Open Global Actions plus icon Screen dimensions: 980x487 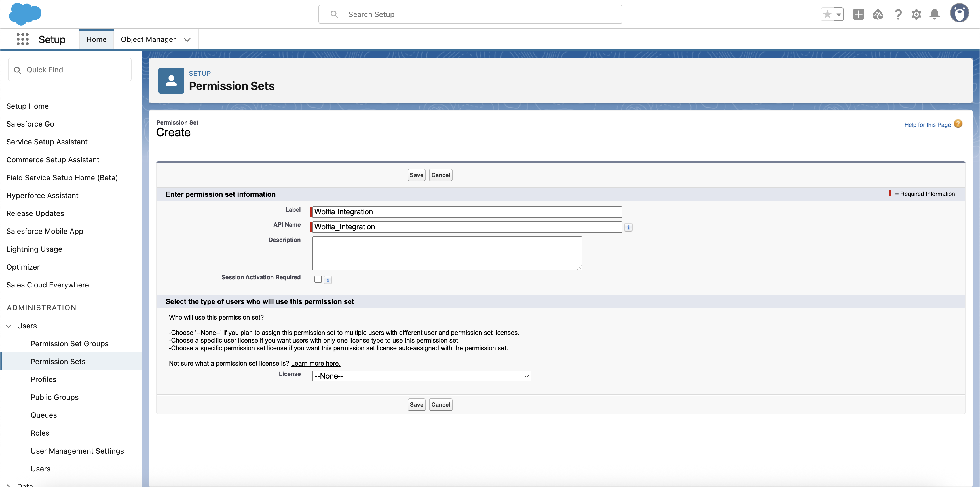click(858, 14)
